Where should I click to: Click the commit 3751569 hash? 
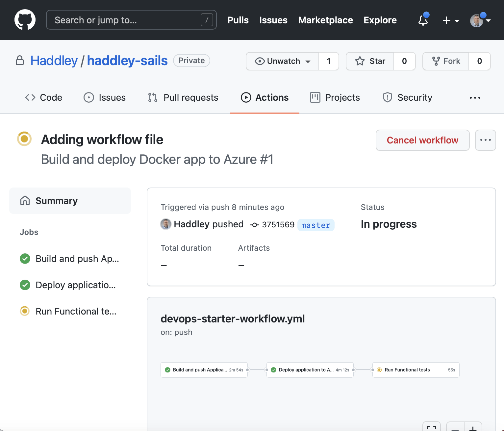(x=278, y=225)
